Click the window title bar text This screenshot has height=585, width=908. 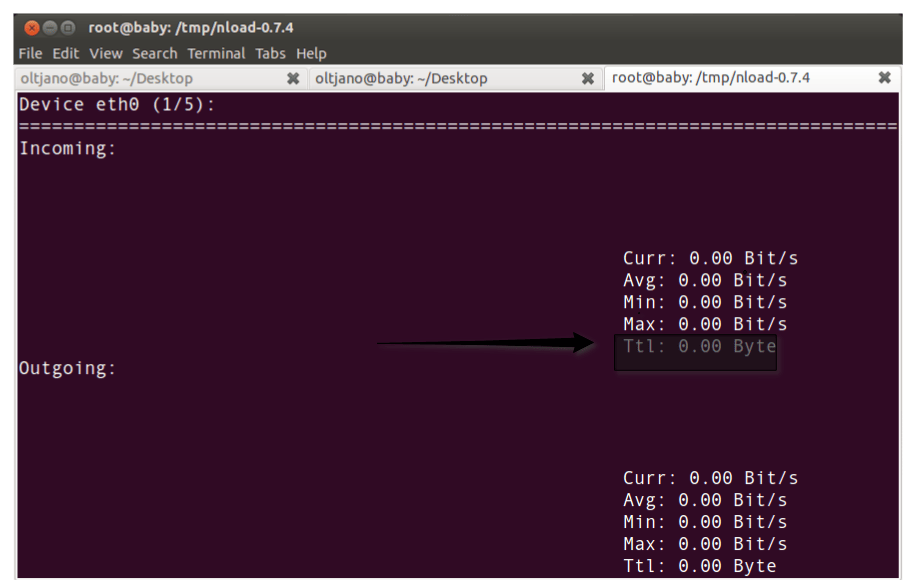[x=190, y=28]
